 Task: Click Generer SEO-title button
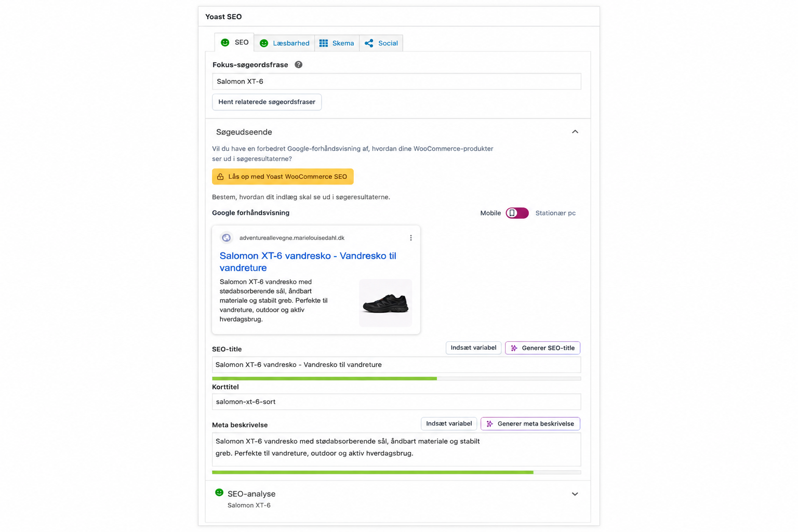542,348
